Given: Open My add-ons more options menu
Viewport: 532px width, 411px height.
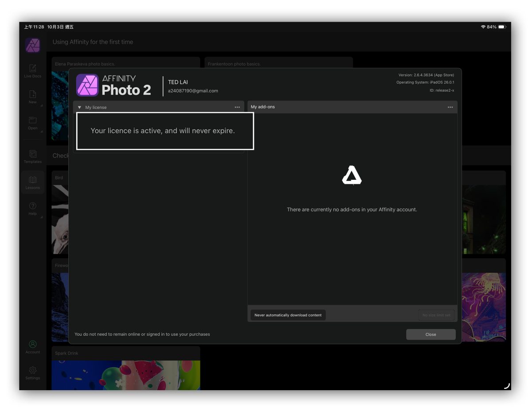Looking at the screenshot, I should point(450,107).
